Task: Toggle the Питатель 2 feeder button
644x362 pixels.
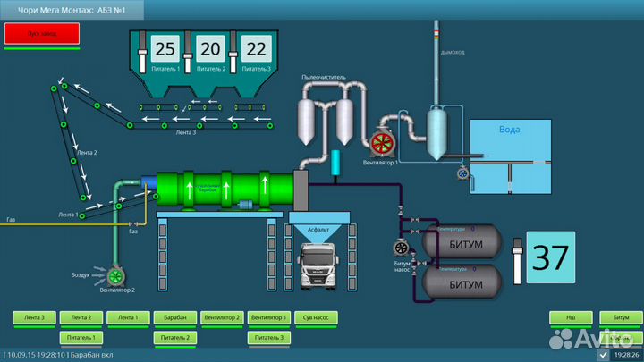Action: [174, 338]
